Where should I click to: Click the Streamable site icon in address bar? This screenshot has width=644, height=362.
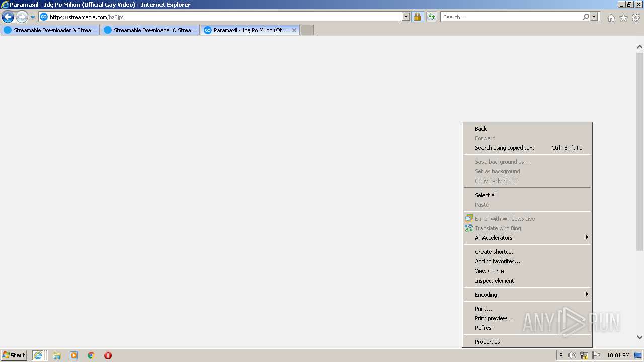44,17
